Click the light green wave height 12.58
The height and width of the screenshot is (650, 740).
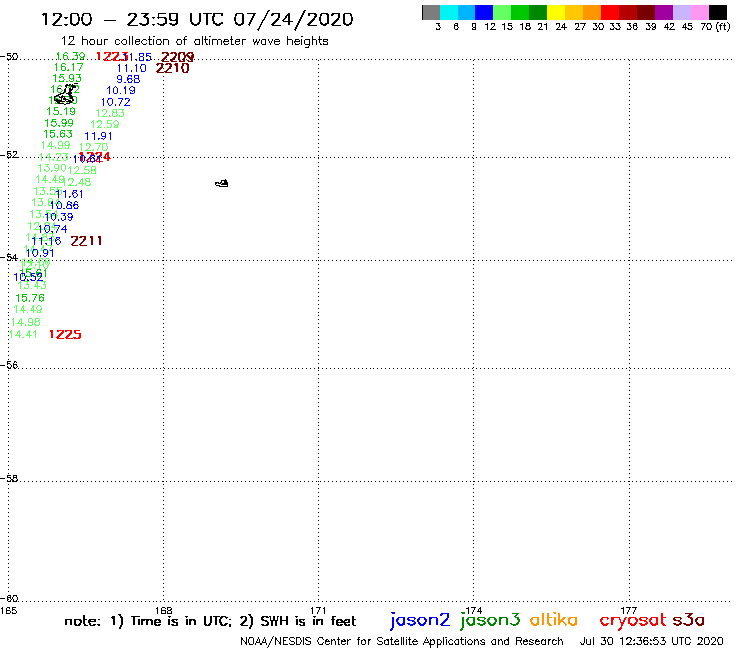tap(82, 170)
